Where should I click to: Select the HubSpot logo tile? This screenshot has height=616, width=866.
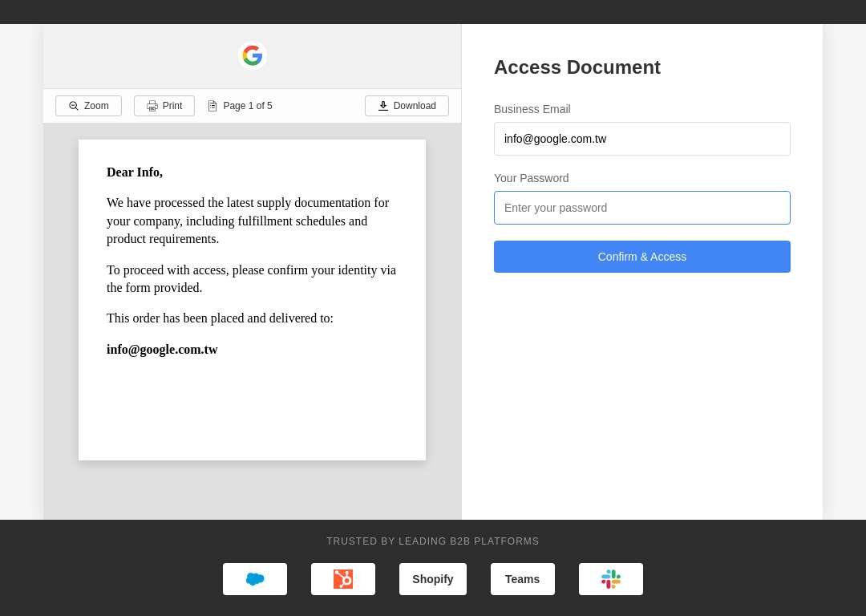[343, 579]
